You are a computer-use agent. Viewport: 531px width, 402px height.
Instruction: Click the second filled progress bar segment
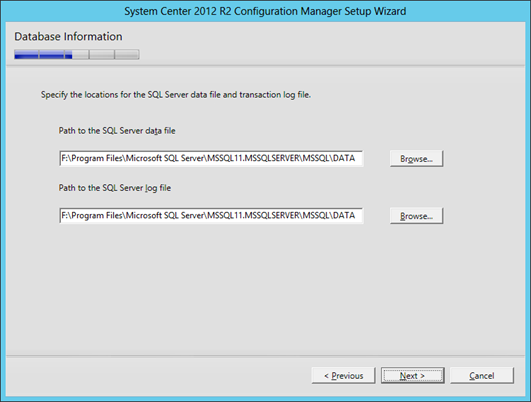pos(51,55)
